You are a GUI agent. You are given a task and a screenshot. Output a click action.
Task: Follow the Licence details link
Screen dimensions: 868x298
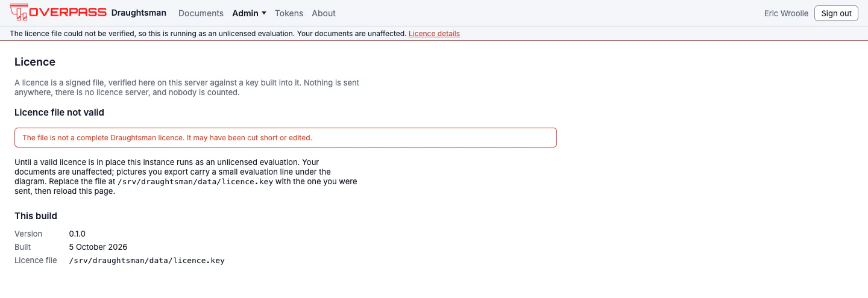434,34
